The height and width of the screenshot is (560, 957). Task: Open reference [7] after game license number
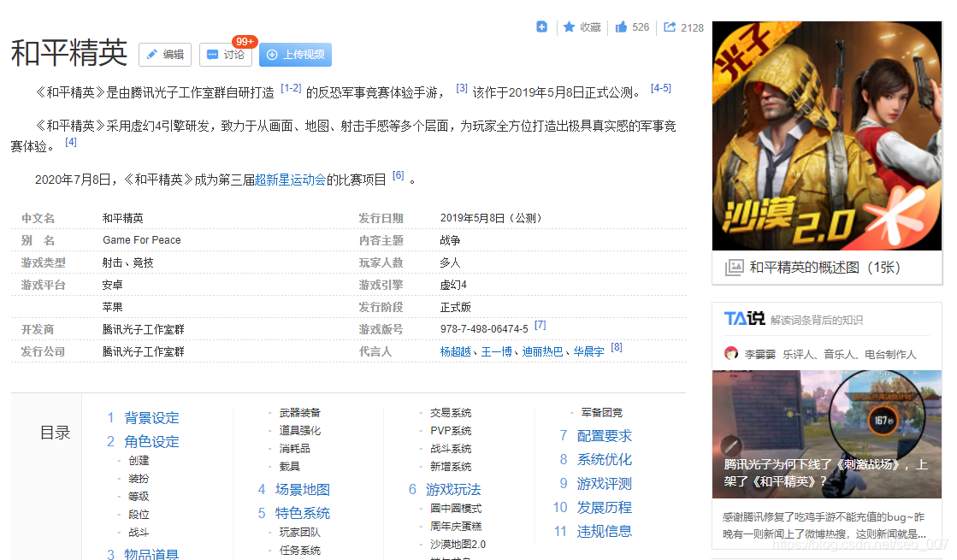tap(541, 325)
